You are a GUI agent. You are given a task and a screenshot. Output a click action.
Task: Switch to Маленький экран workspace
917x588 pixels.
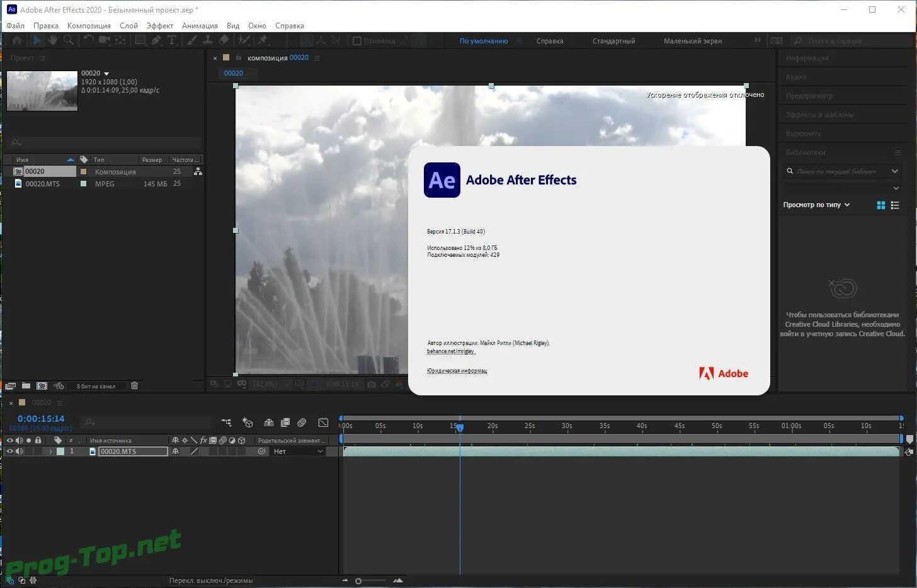693,41
